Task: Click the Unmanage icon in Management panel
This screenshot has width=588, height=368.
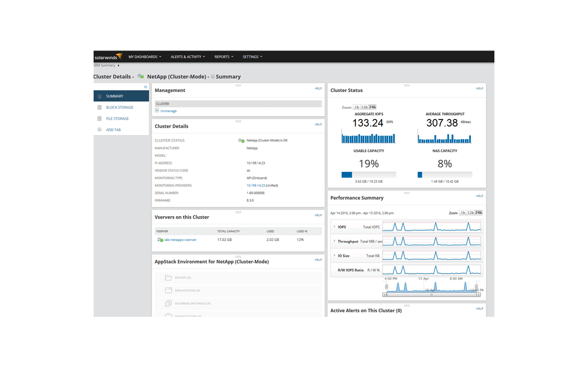Action: point(157,110)
